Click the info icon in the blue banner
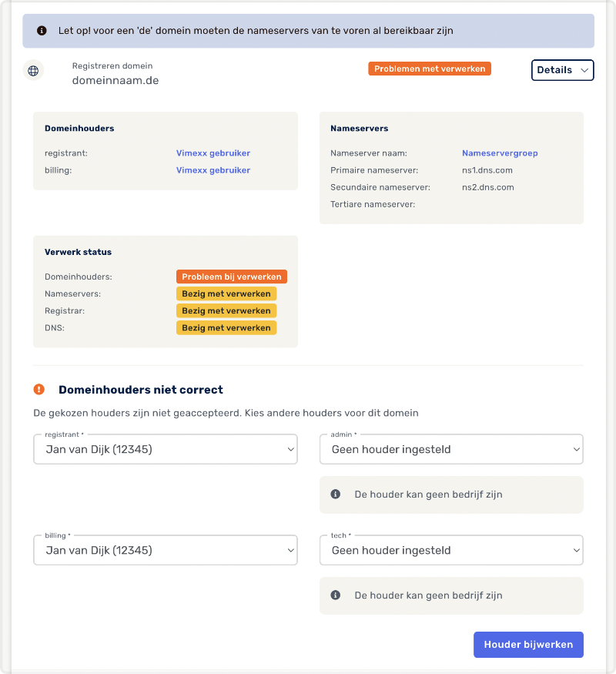Screen dimensions: 616x674 42,31
